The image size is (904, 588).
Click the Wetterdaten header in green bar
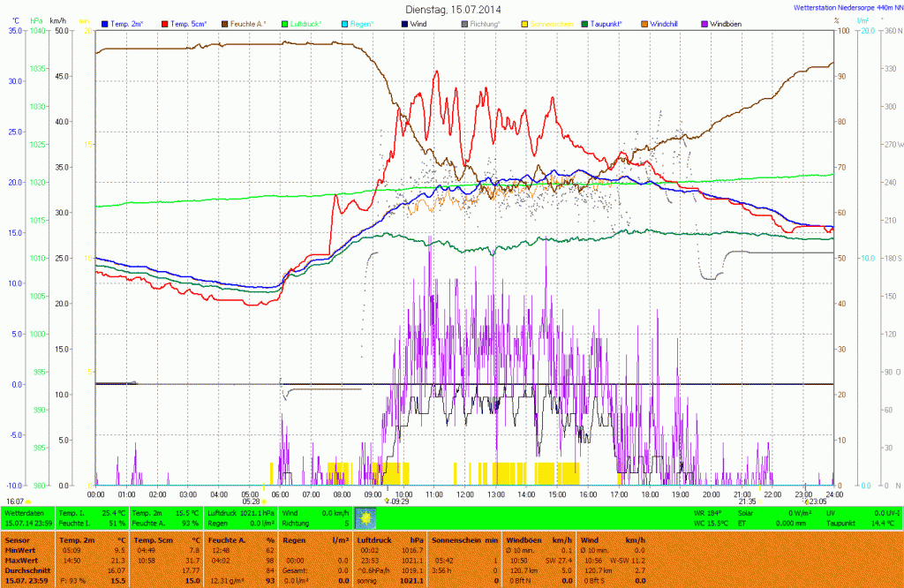click(24, 512)
